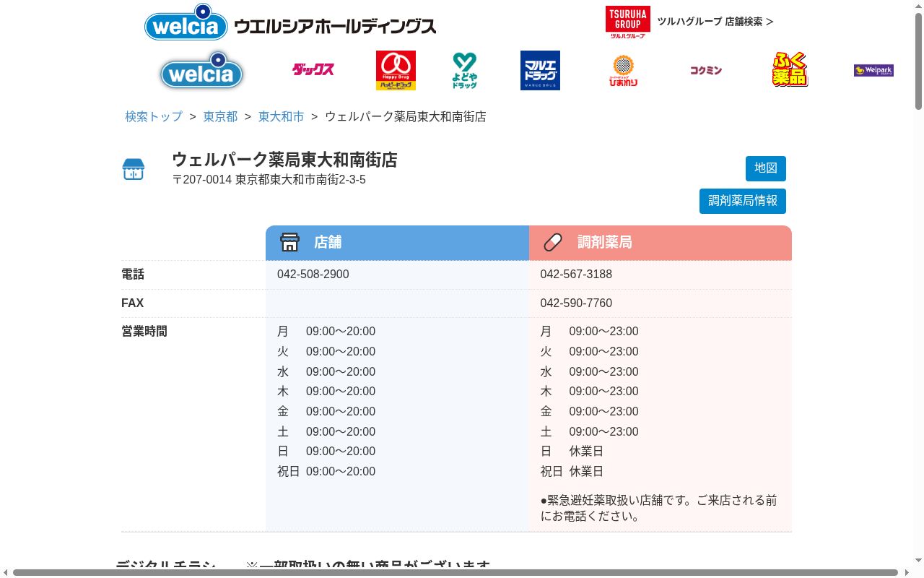Open the 東大和市 breadcrumb link

coord(281,116)
